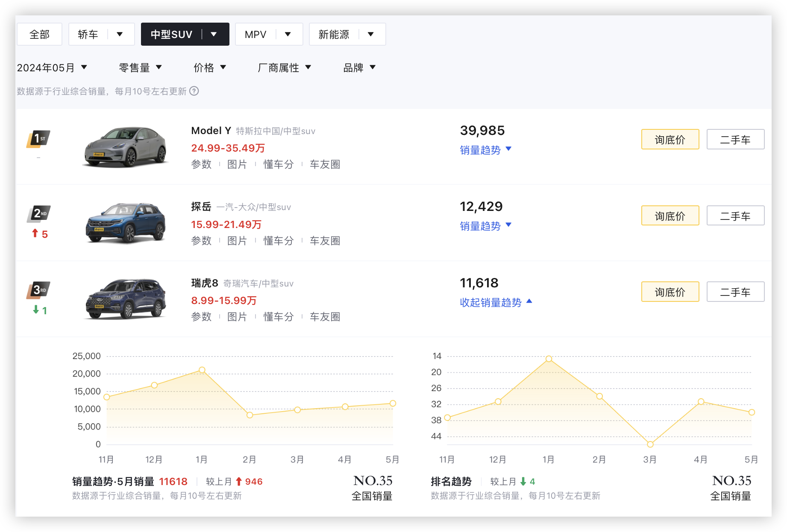Viewport: 787px width, 532px height.
Task: Open 参数 link for 探岳
Action: [201, 241]
